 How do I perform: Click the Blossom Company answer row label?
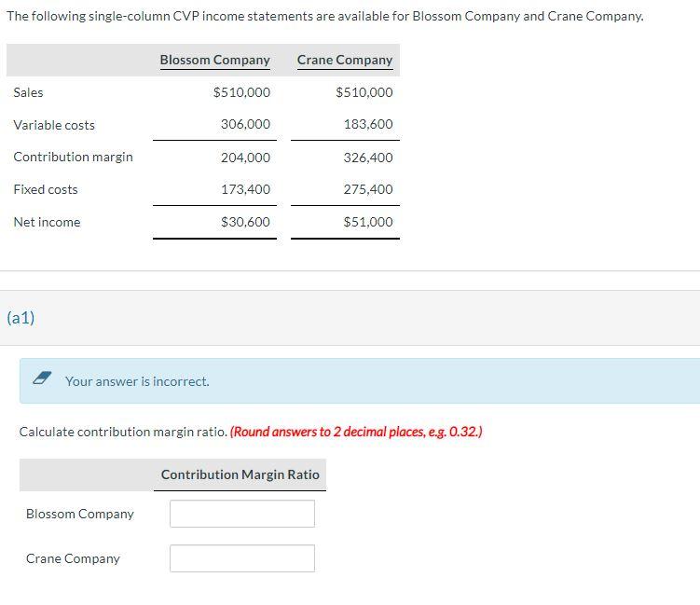(80, 514)
